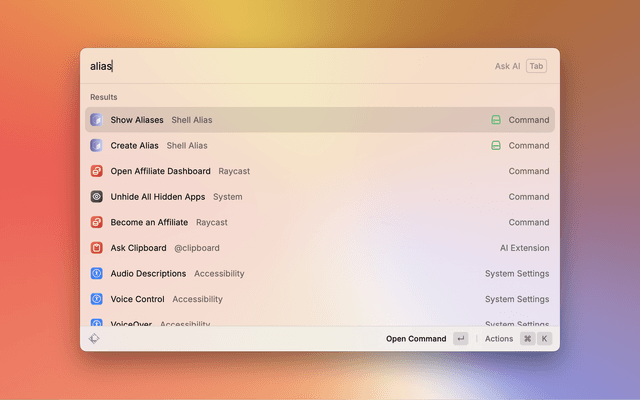The image size is (640, 400).
Task: Click the Tab key hint badge
Action: tap(537, 66)
